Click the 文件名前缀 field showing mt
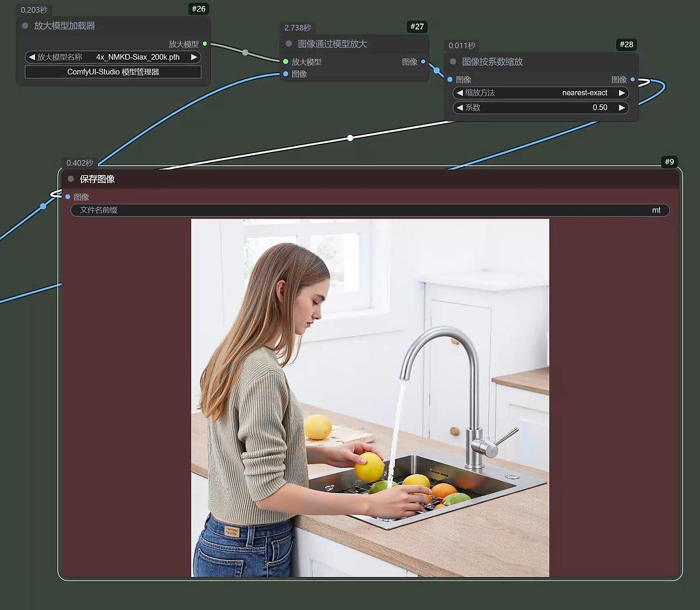700x610 pixels. tap(370, 210)
